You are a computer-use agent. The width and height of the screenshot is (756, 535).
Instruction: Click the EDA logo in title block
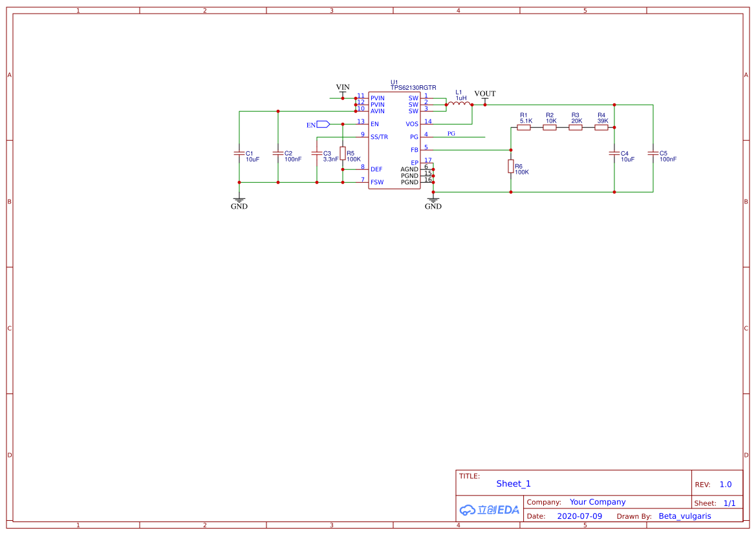pyautogui.click(x=489, y=510)
